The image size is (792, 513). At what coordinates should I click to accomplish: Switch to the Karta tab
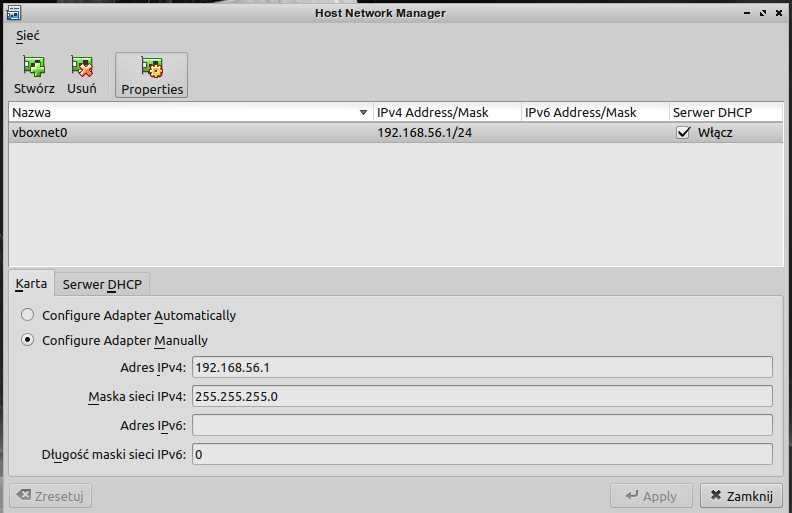31,284
